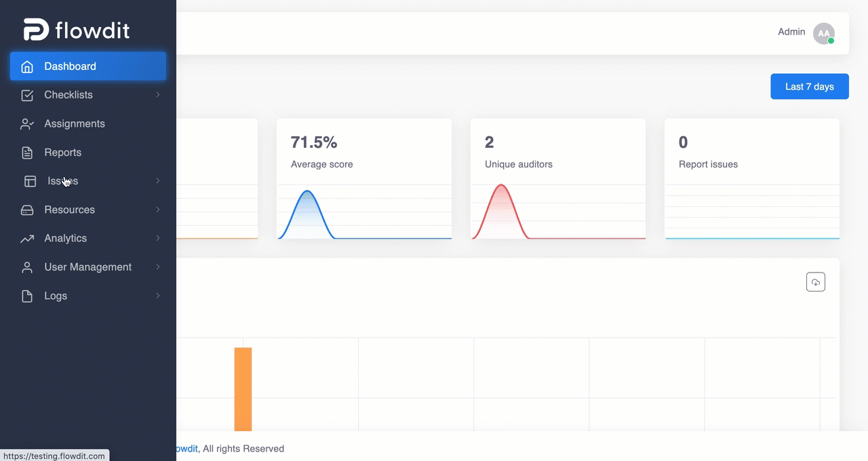868x461 pixels.
Task: Click the flowdit logo icon
Action: click(36, 29)
